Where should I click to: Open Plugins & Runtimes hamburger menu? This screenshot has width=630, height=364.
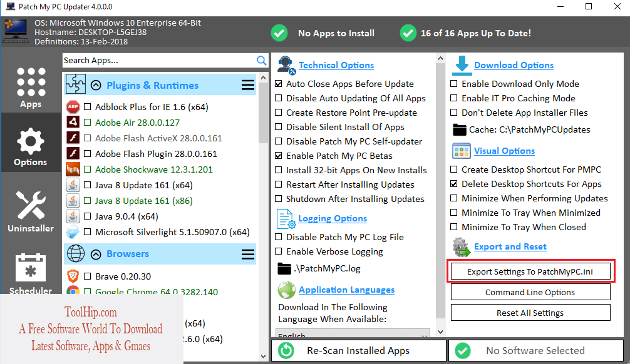(247, 85)
